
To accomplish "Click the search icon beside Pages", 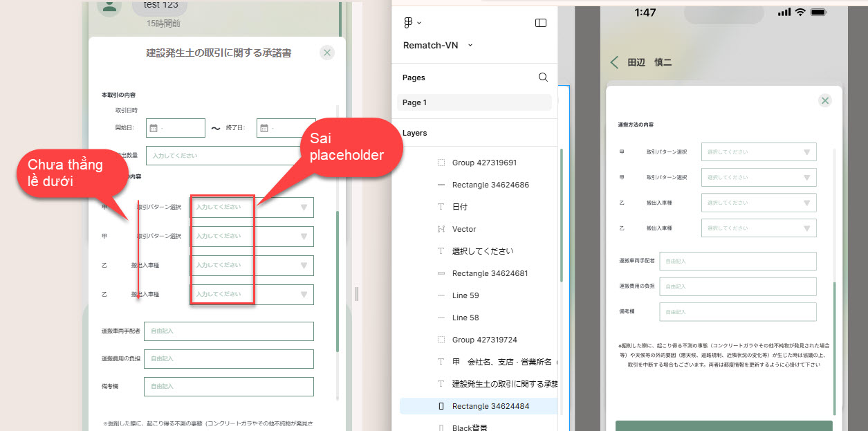I will pos(543,77).
